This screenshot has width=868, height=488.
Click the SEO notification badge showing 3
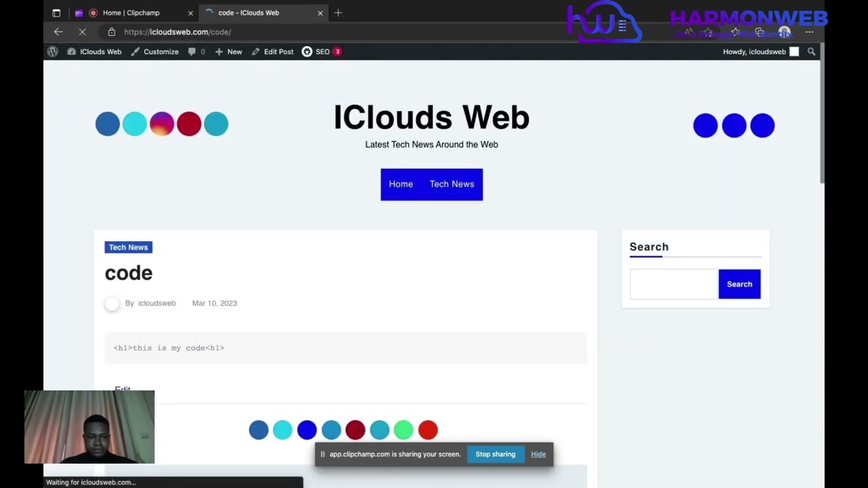[337, 52]
